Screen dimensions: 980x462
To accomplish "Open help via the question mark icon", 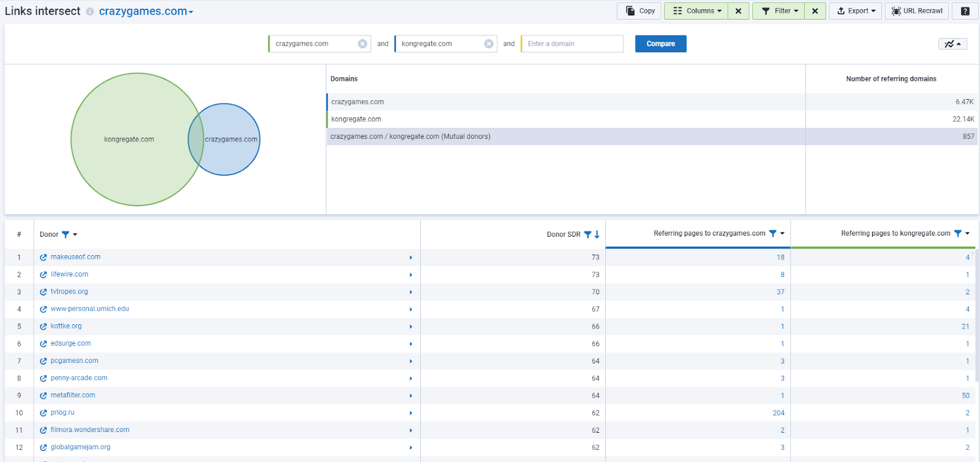I will [965, 11].
